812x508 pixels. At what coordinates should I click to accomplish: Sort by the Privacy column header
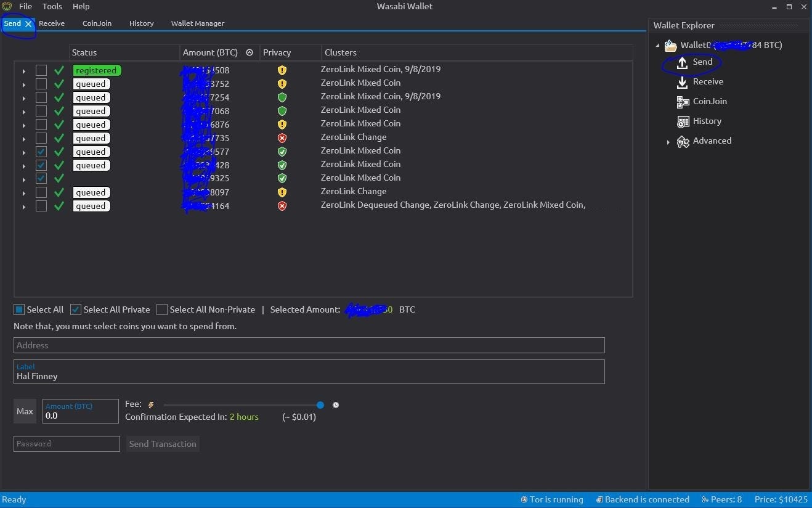pos(291,52)
